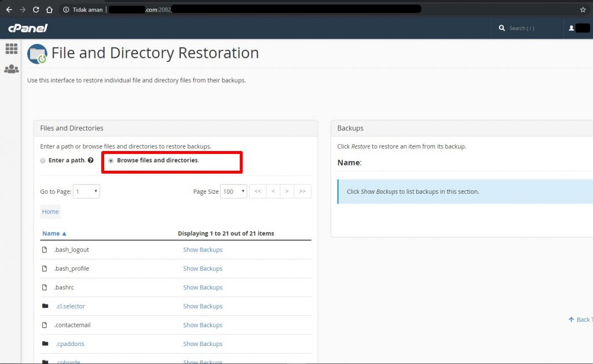Click the help icon beside Enter a path

(91, 160)
